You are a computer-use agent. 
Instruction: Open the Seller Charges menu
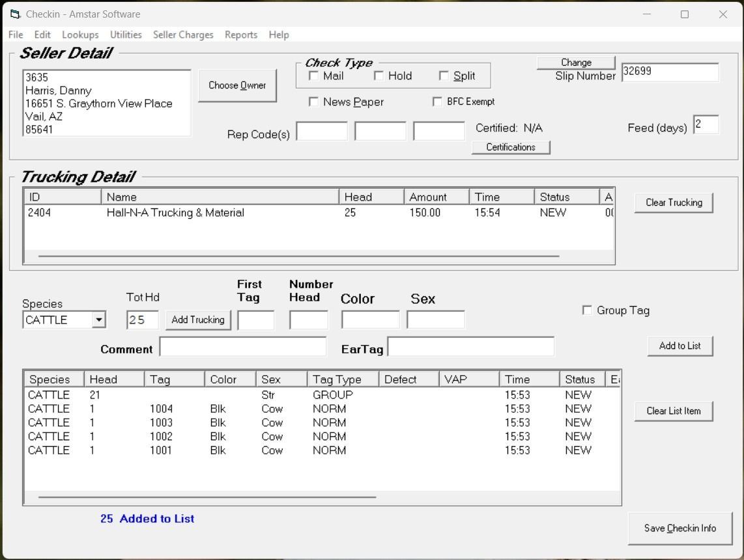182,35
